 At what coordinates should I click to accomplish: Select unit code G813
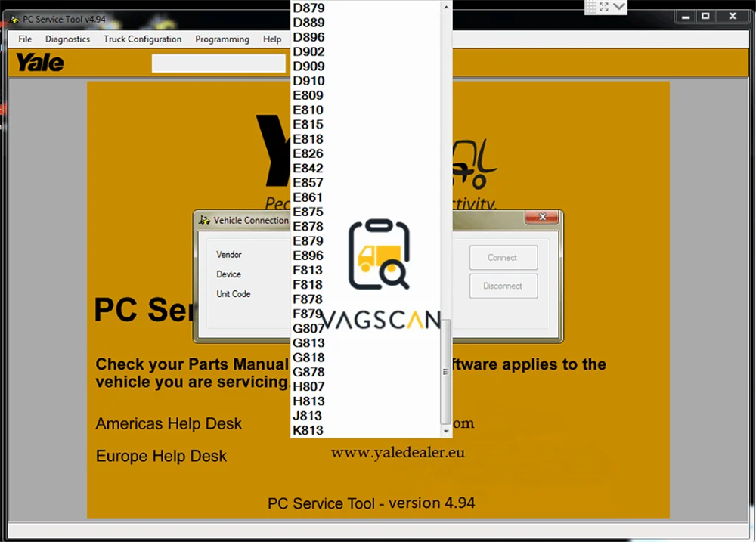pos(365,343)
